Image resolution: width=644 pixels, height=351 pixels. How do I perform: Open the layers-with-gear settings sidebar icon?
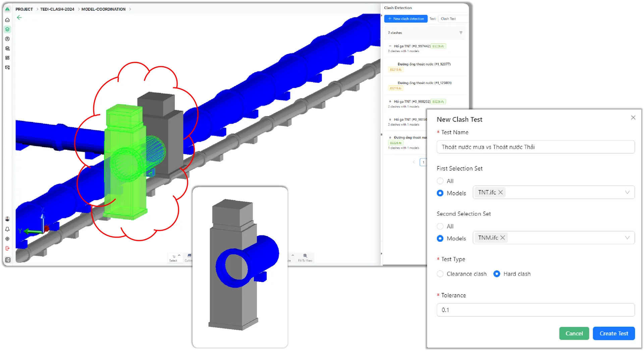(x=7, y=48)
